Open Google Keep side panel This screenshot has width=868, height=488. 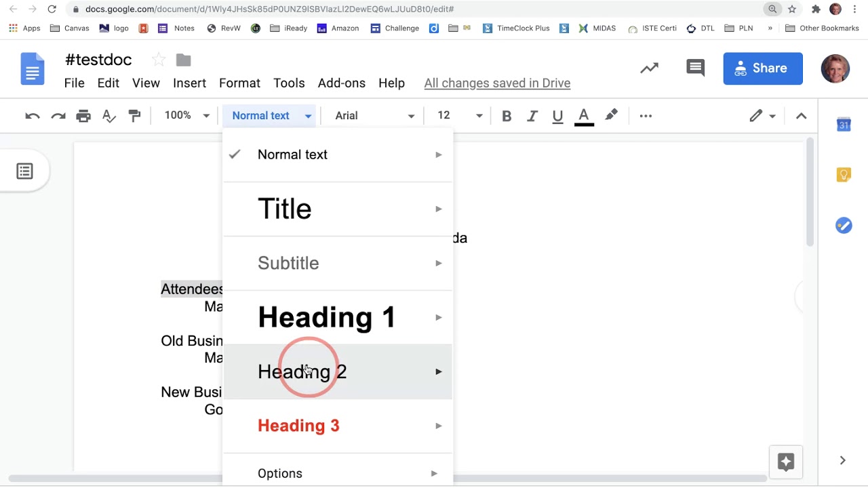[844, 176]
